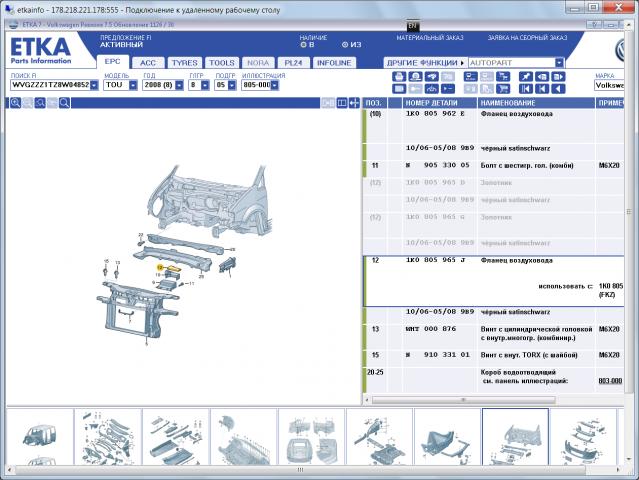
Task: Click the single-bar previous arrow icon
Action: click(542, 88)
